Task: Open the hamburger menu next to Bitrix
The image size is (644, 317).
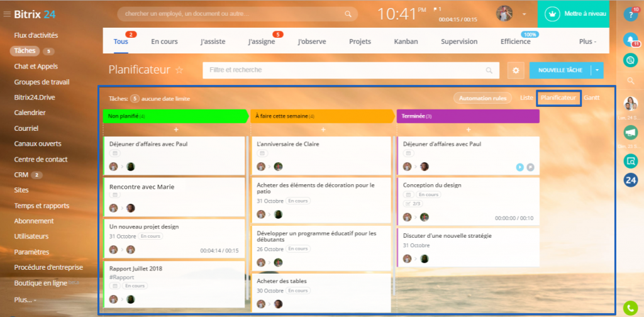Action: tap(6, 14)
